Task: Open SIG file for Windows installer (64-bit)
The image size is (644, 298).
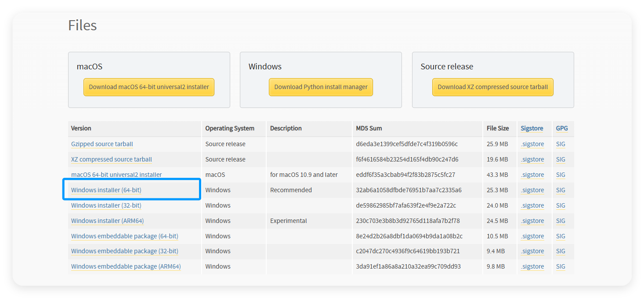Action: coord(561,190)
